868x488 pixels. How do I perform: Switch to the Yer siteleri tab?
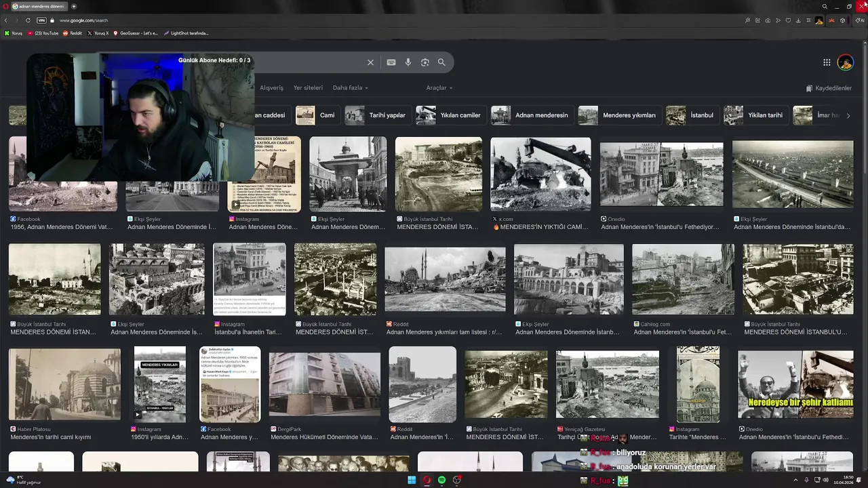click(x=308, y=88)
